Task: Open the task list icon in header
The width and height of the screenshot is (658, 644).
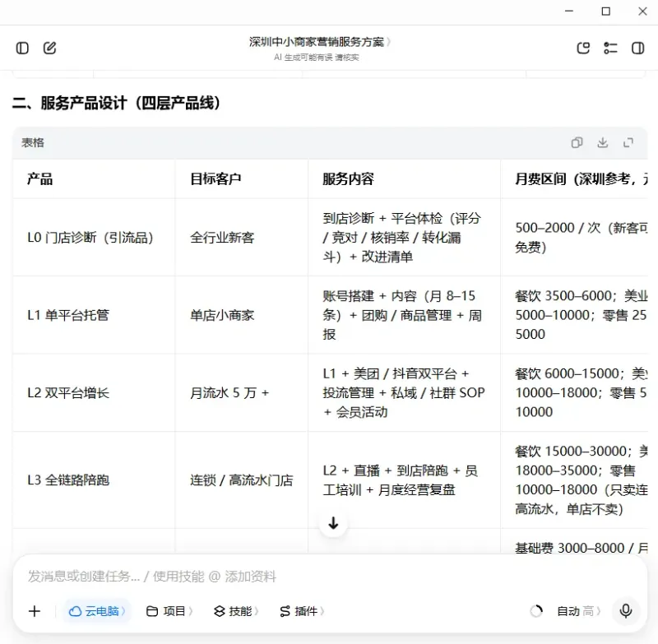Action: [610, 49]
